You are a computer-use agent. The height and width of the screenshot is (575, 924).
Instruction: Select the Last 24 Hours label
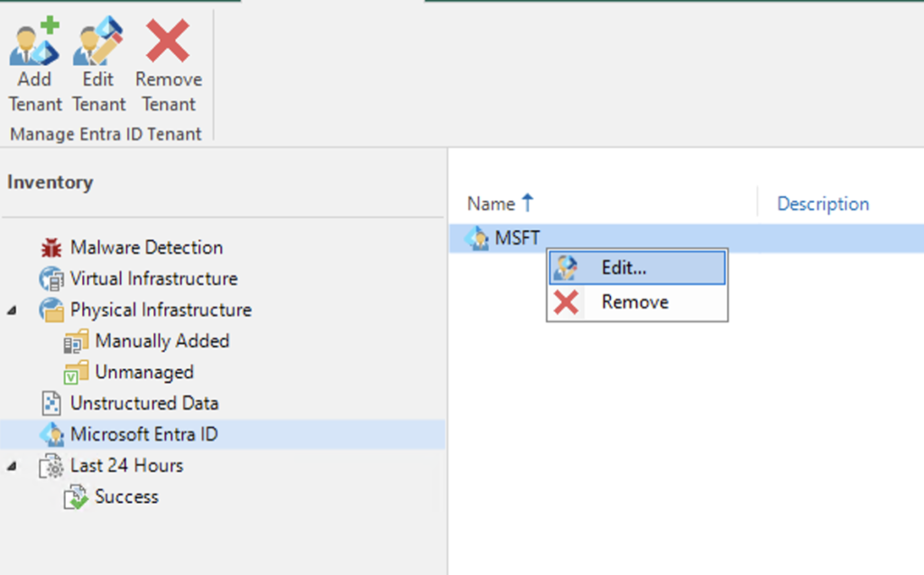point(126,466)
